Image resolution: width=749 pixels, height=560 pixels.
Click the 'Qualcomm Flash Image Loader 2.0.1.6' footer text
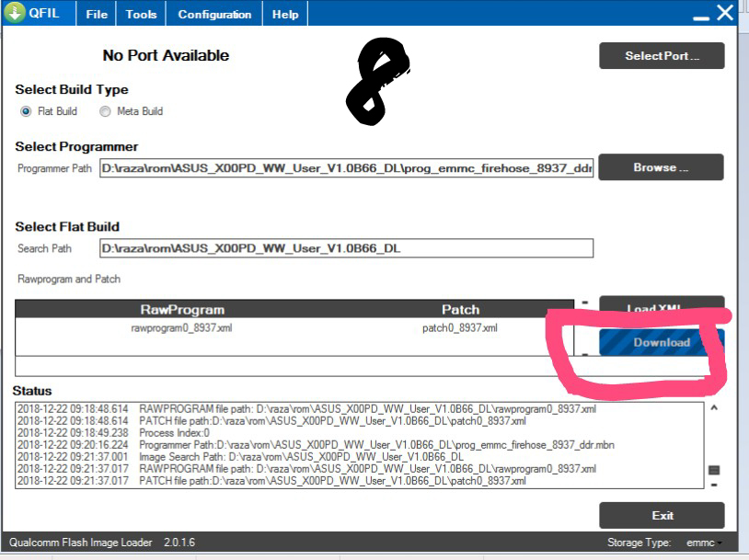pyautogui.click(x=102, y=543)
